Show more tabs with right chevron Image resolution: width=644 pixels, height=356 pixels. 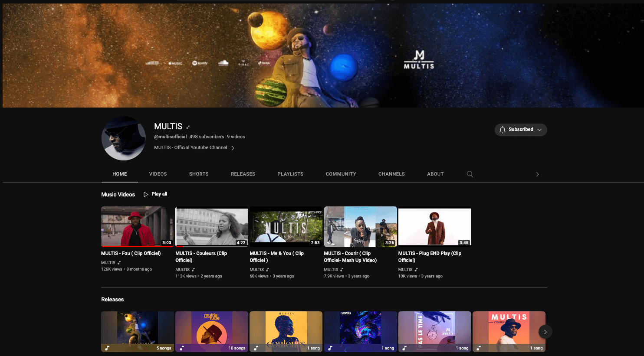coord(537,174)
